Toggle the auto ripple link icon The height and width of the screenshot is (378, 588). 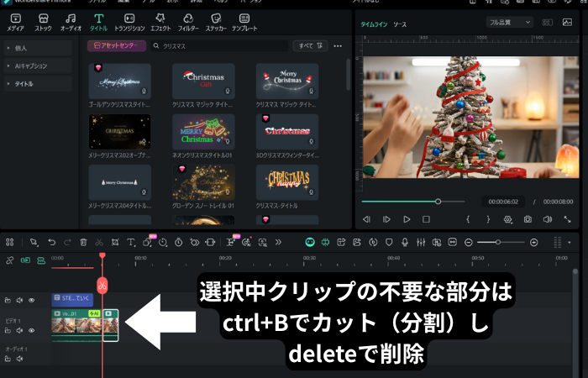coord(25,260)
